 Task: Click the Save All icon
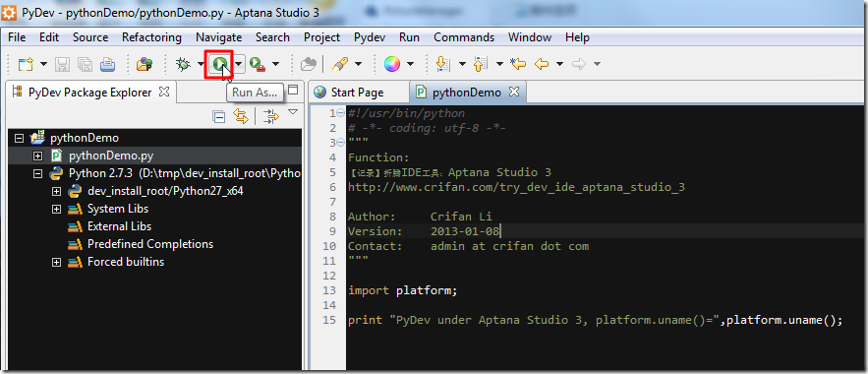pos(85,64)
